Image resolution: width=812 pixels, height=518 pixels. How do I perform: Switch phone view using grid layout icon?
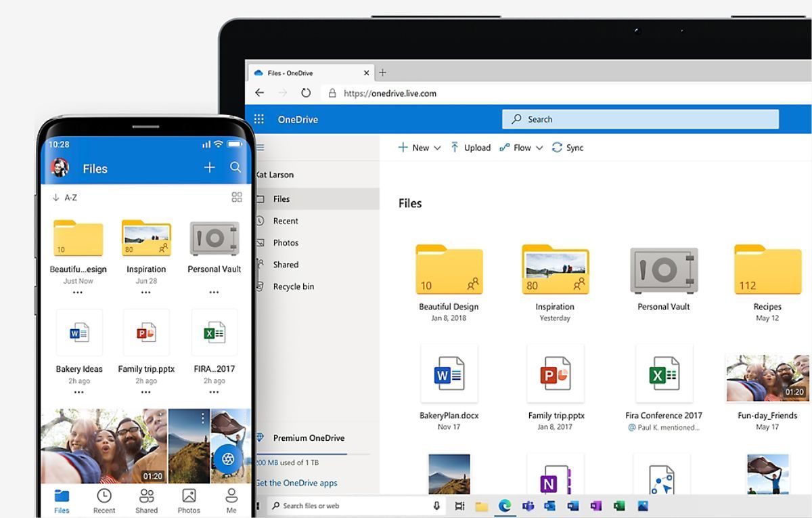[237, 197]
